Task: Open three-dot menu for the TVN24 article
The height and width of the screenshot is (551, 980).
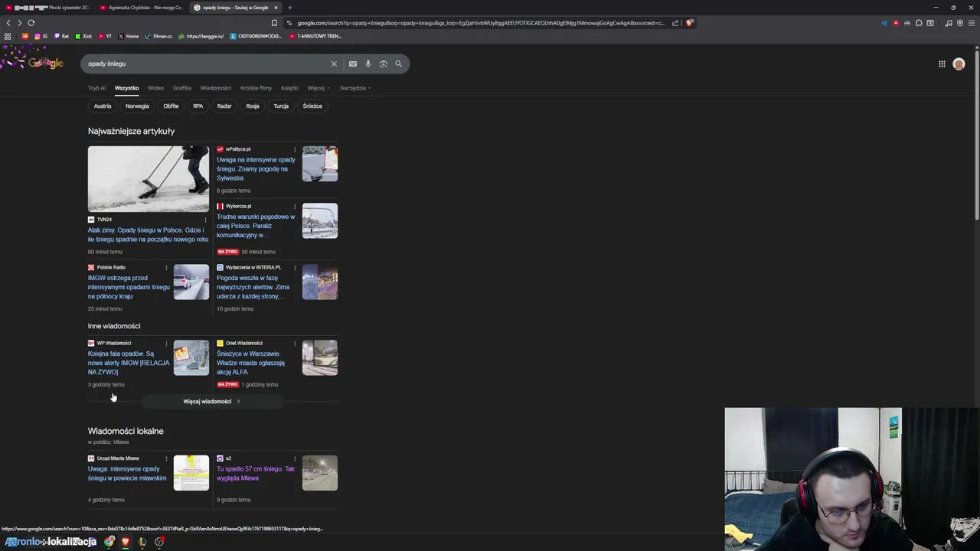Action: click(x=205, y=220)
